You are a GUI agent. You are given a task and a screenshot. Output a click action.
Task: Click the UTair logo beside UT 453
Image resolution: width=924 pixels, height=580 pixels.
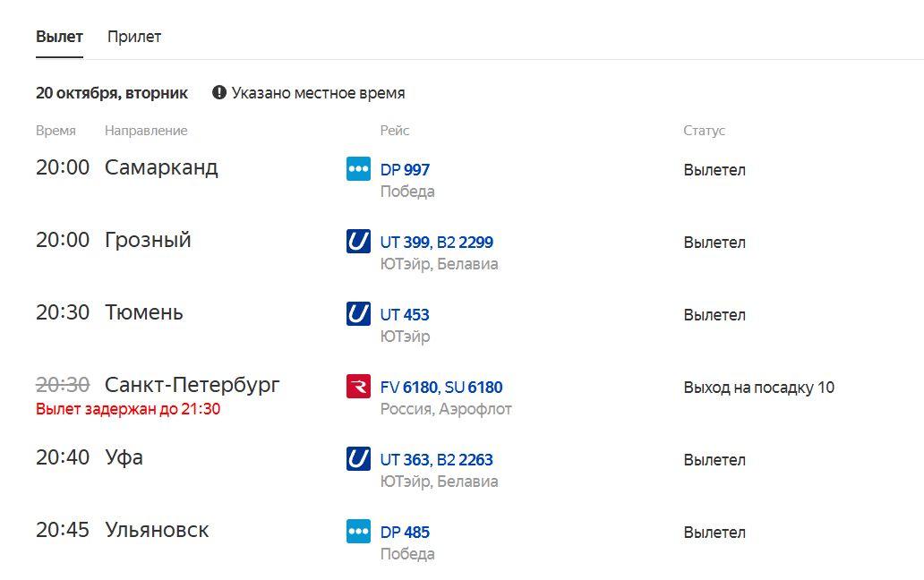[358, 314]
